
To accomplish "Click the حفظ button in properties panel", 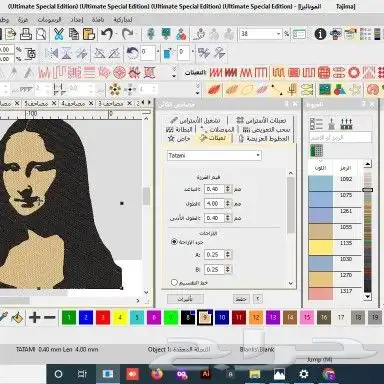I will point(241,298).
